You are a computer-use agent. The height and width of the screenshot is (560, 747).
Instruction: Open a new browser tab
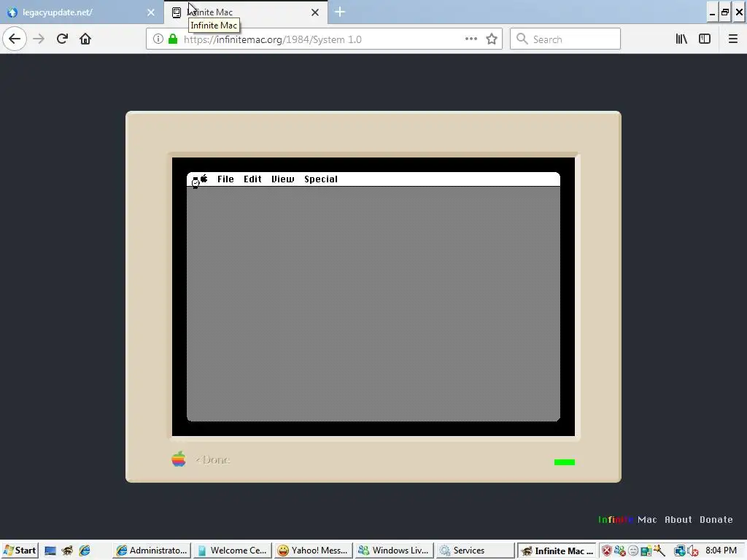[340, 12]
